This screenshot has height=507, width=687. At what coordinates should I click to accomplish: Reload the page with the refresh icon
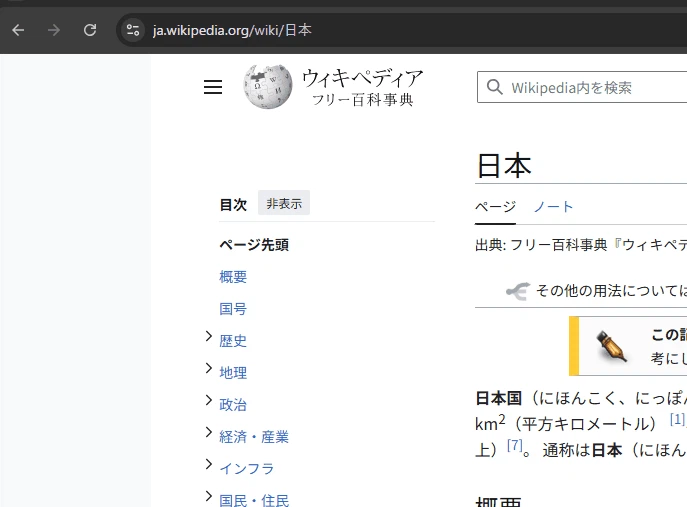click(x=90, y=30)
